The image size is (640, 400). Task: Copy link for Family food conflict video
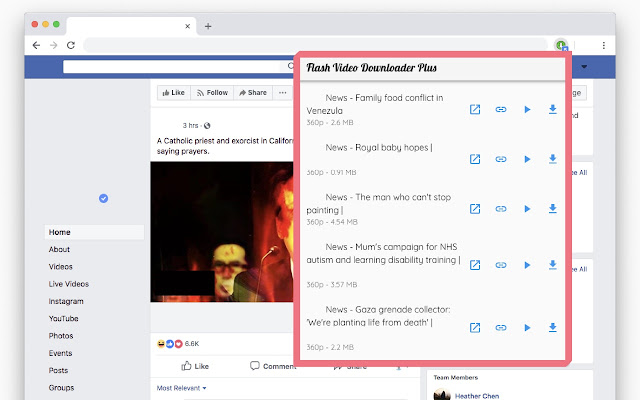pyautogui.click(x=501, y=109)
